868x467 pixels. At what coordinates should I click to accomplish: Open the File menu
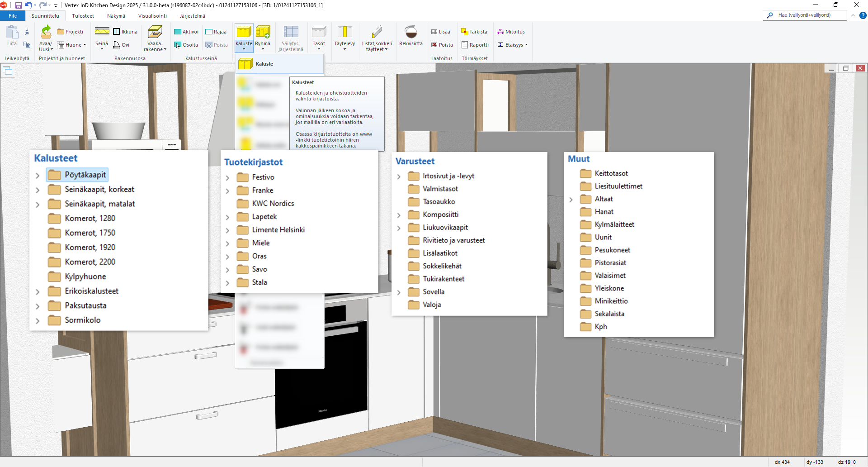(x=13, y=16)
